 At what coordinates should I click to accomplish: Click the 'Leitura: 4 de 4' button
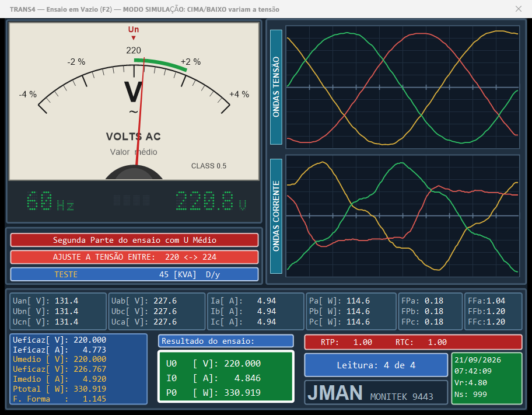tap(376, 365)
